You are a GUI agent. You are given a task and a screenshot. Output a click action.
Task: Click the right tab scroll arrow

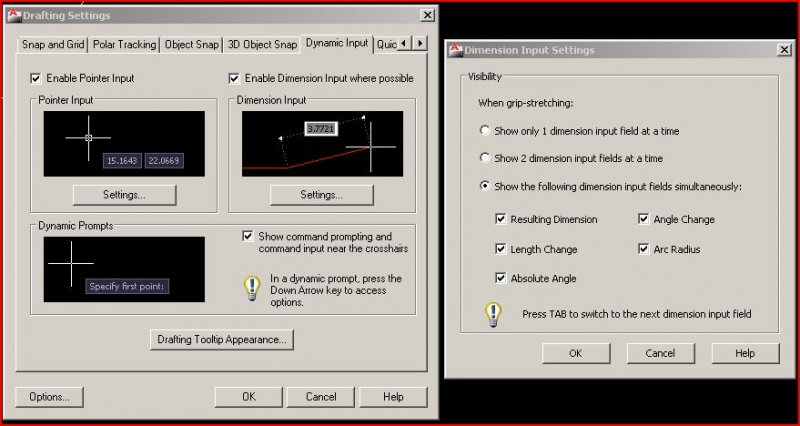420,43
